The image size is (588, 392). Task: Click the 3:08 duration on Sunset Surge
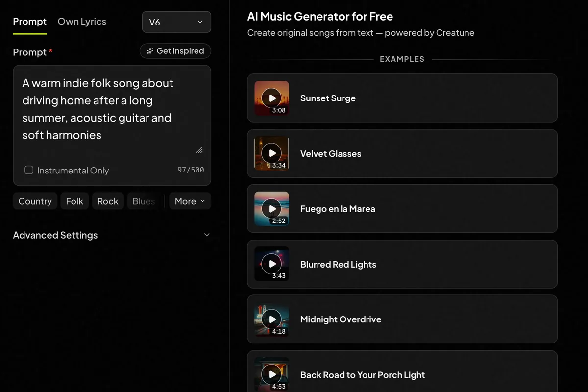[279, 110]
